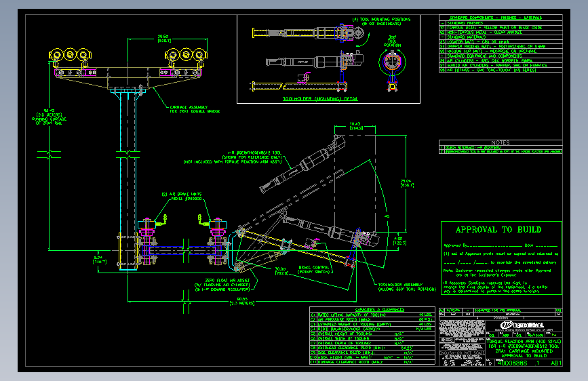Click the "STANDARD MATERIALS" row

[501, 37]
